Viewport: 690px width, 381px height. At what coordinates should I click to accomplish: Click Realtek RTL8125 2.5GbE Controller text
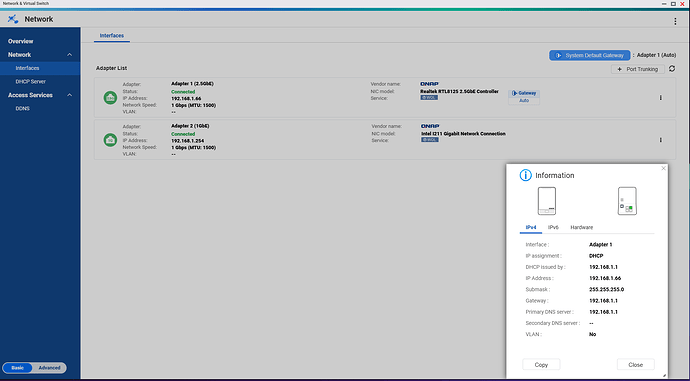point(459,92)
